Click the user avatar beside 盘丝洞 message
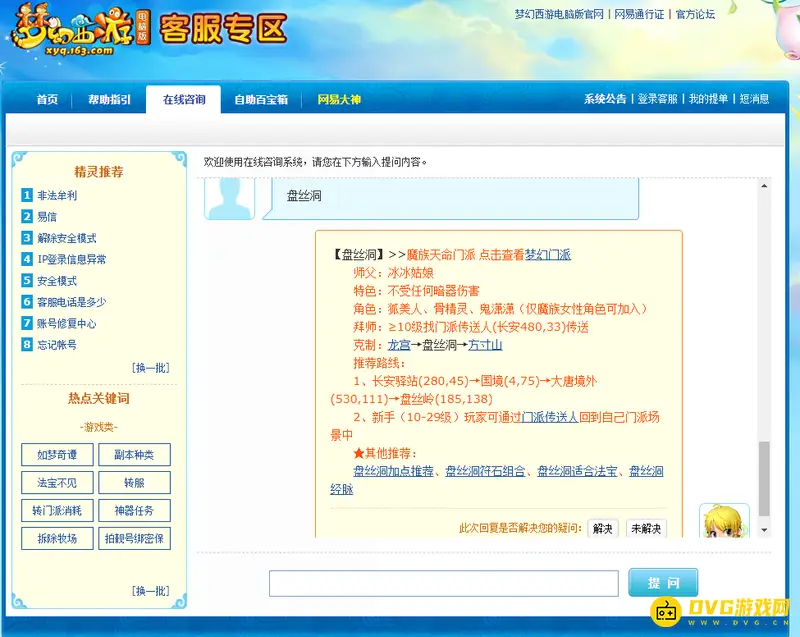The width and height of the screenshot is (800, 637). point(230,199)
